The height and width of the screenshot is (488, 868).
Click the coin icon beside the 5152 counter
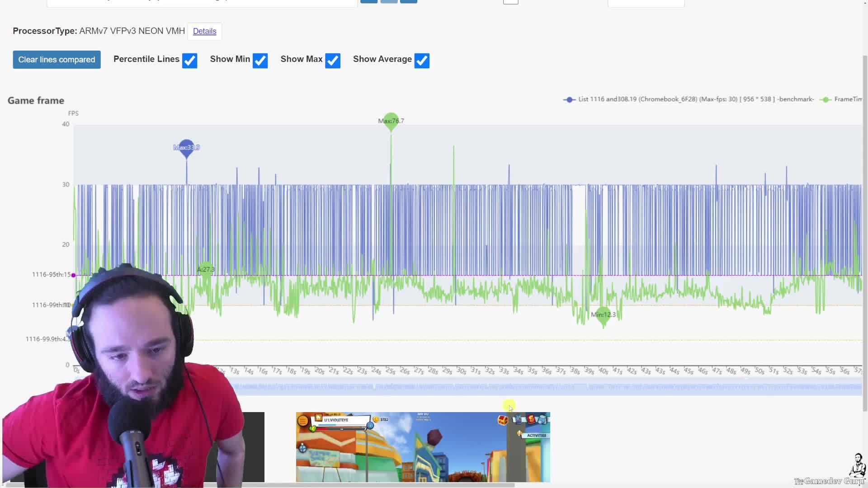(376, 419)
